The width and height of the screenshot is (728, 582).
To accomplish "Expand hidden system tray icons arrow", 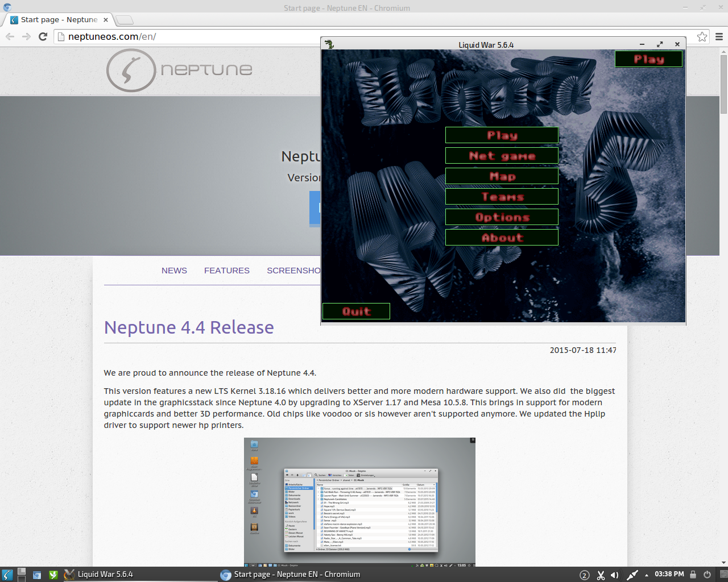I will [x=647, y=575].
